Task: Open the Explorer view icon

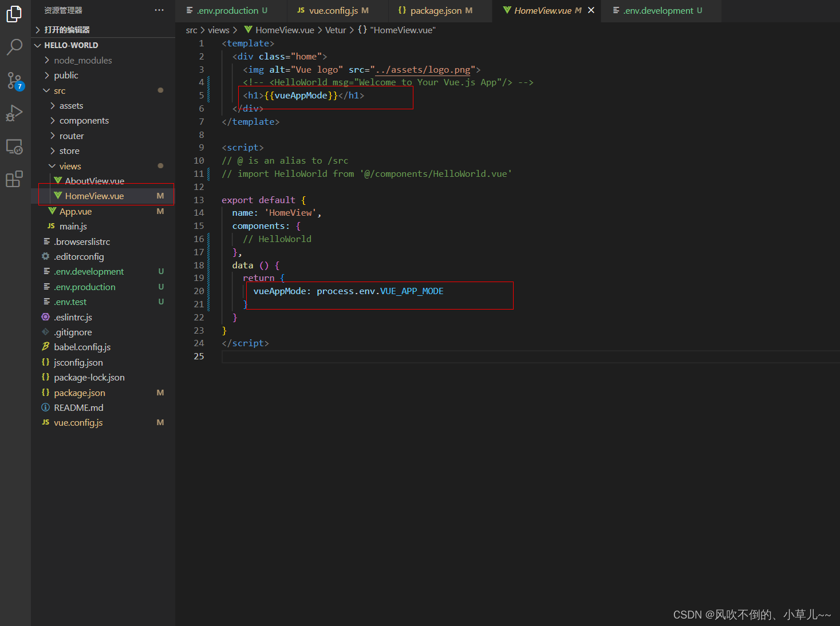Action: coord(14,14)
